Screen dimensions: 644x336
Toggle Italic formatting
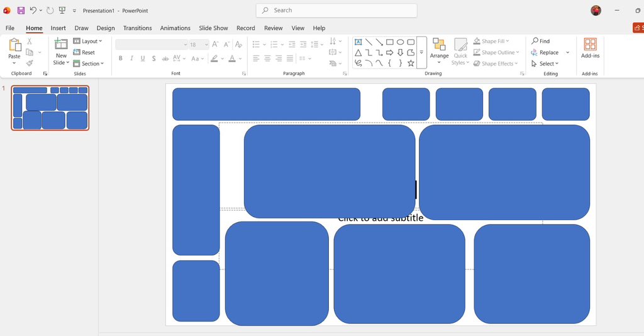pyautogui.click(x=131, y=59)
